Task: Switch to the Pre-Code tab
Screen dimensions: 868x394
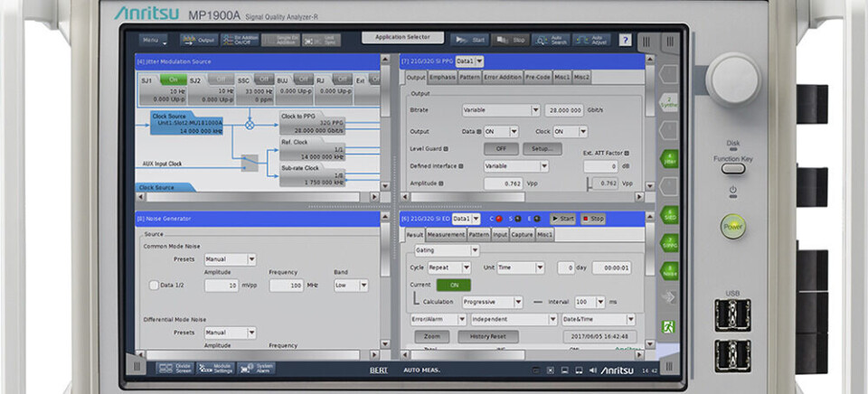Action: click(539, 78)
